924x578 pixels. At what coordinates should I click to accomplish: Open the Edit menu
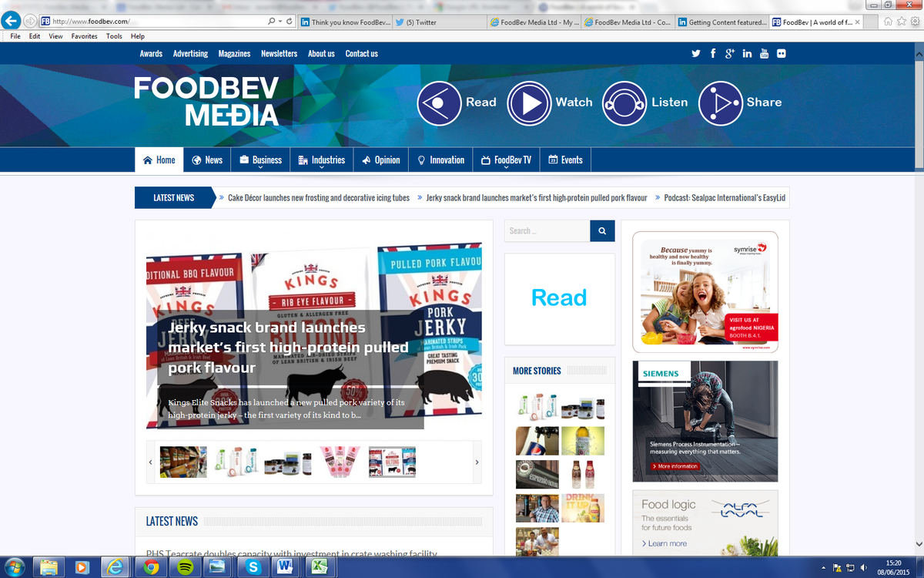tap(35, 36)
